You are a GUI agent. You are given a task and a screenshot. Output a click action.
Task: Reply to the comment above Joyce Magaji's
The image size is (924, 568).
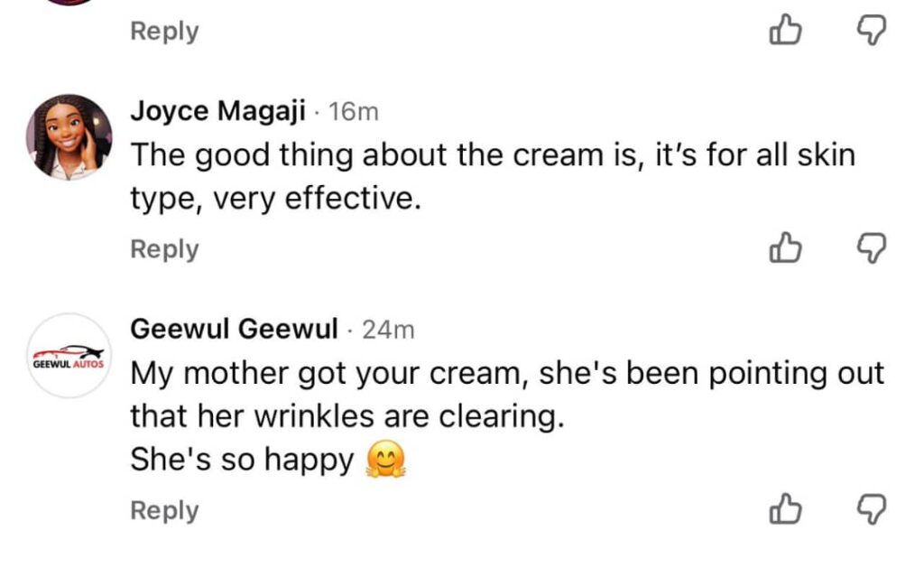pyautogui.click(x=164, y=31)
